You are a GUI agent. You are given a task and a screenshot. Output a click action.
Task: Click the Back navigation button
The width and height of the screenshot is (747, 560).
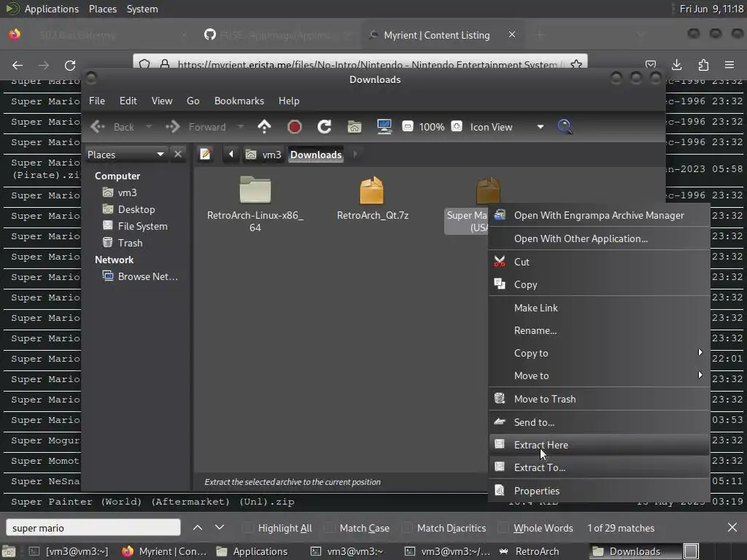click(112, 127)
